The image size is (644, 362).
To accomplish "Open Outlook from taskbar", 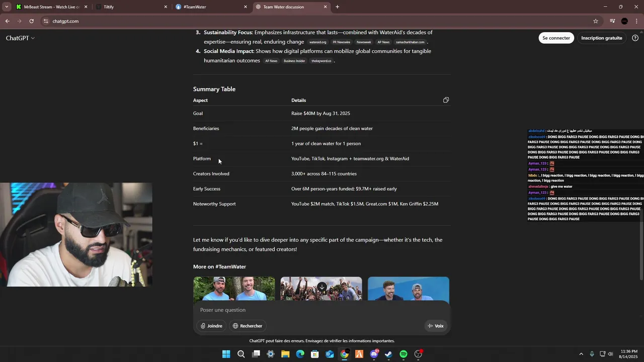I will [x=330, y=354].
